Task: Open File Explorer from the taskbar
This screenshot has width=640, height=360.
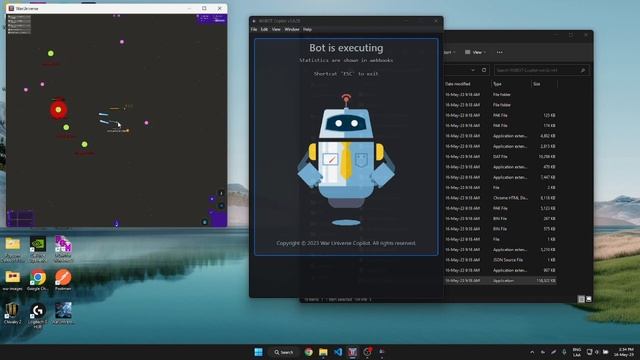Action: click(x=323, y=352)
